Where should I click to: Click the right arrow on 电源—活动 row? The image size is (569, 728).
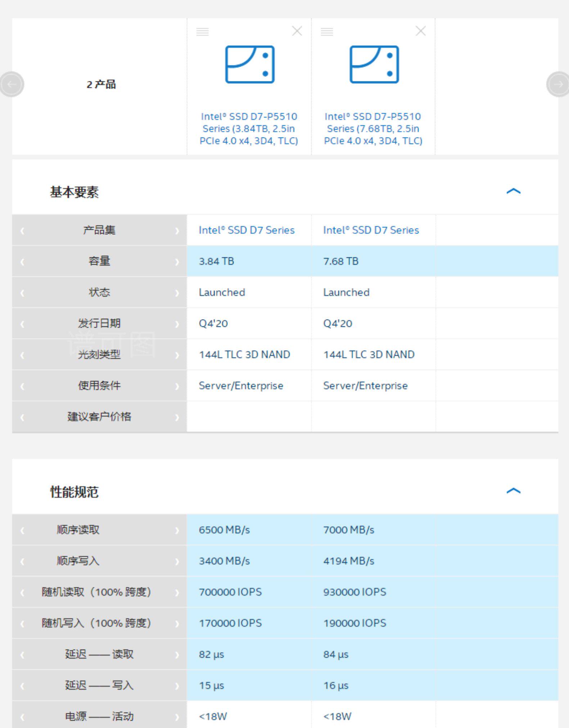(x=177, y=717)
